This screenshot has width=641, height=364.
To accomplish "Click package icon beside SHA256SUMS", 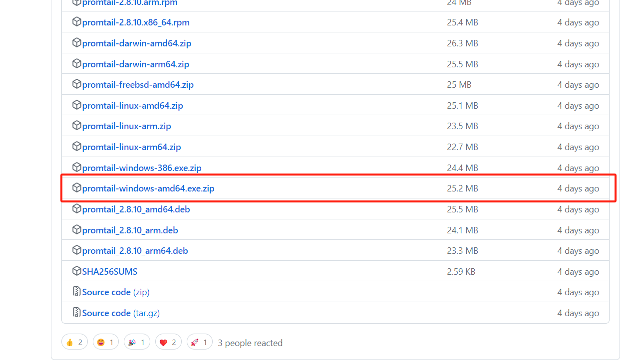I will tap(76, 271).
